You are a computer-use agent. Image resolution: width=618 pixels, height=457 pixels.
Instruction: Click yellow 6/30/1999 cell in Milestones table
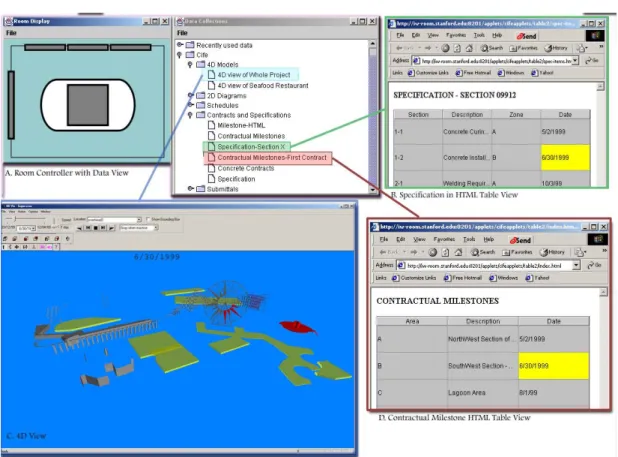point(554,366)
